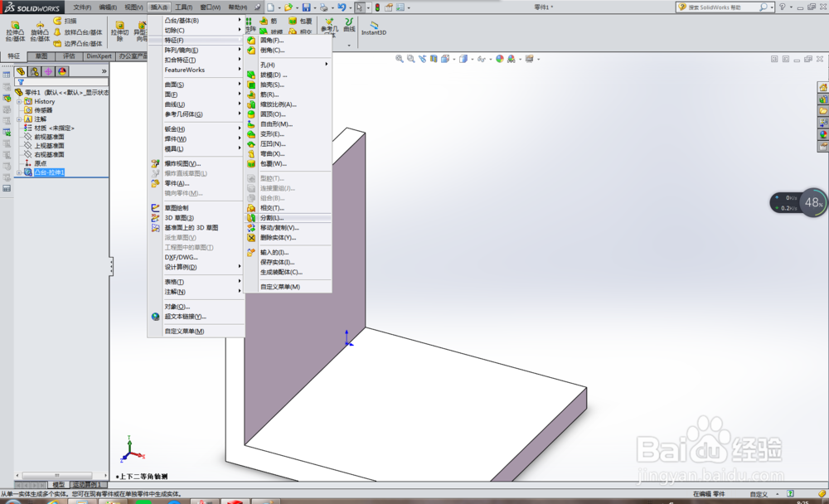Open the DisplayManager color wheel tab icon

62,71
